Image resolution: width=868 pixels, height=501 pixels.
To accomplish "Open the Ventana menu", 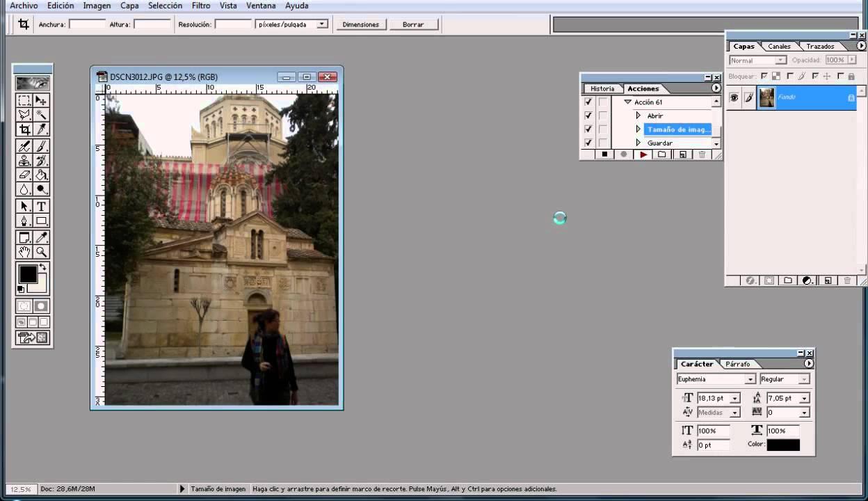I will point(261,6).
